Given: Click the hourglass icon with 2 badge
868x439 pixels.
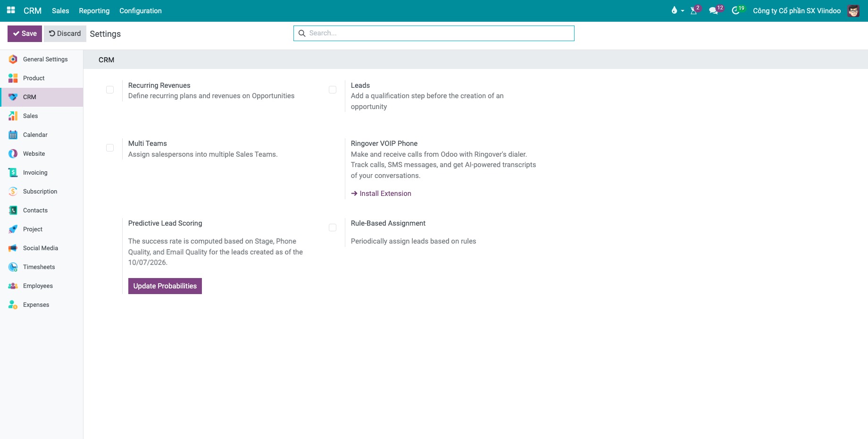Looking at the screenshot, I should pyautogui.click(x=695, y=10).
